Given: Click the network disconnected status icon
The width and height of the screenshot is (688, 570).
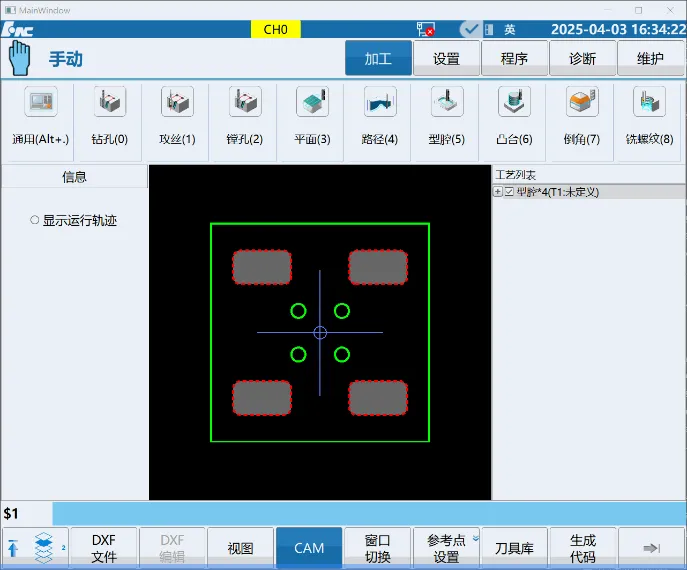Looking at the screenshot, I should tap(425, 29).
